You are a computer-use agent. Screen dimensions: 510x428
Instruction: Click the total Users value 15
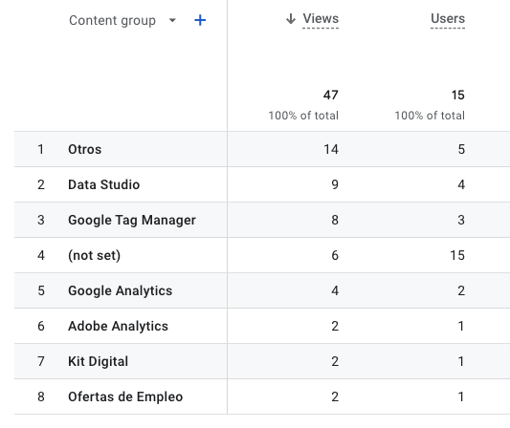[458, 95]
